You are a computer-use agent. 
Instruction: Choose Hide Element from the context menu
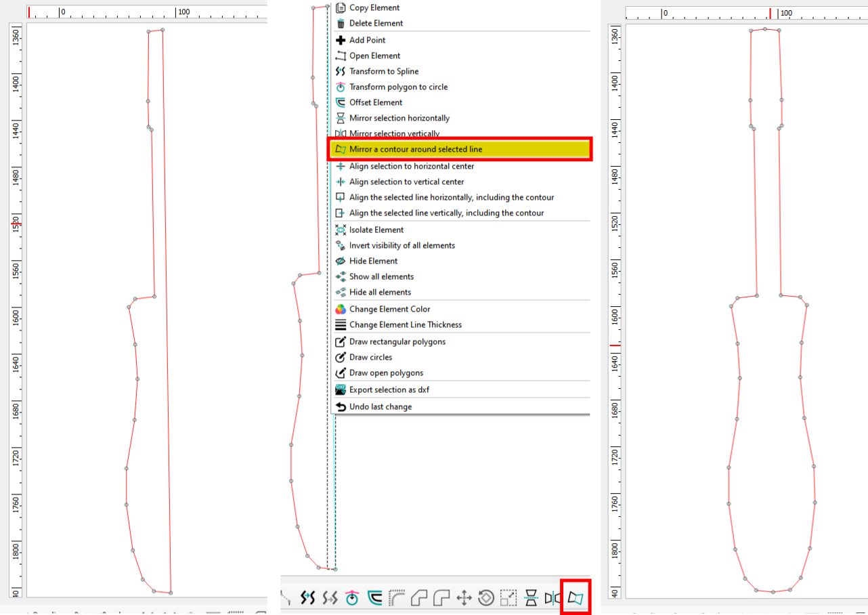click(373, 261)
